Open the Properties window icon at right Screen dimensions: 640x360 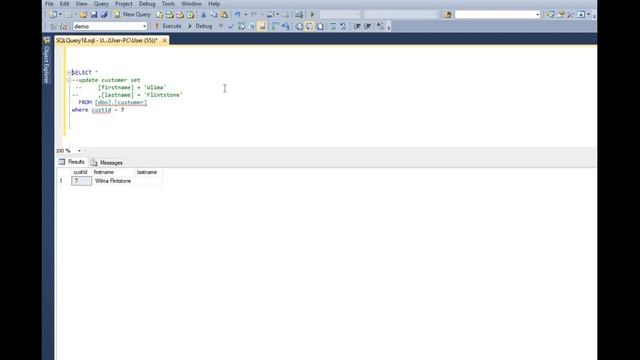pyautogui.click(x=560, y=15)
